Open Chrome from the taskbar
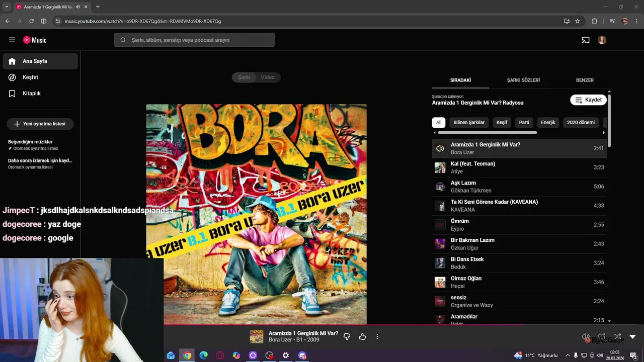The width and height of the screenshot is (644, 362). pos(187,355)
